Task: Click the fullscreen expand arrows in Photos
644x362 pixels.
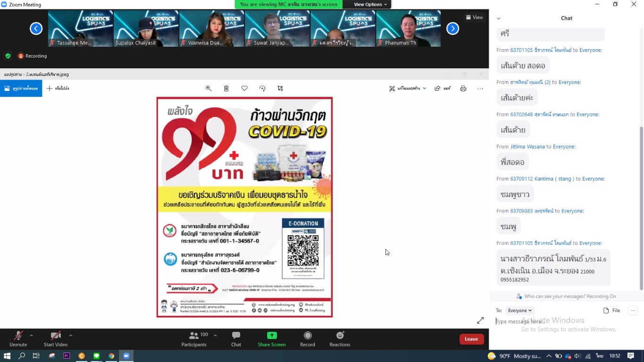Action: click(x=480, y=321)
